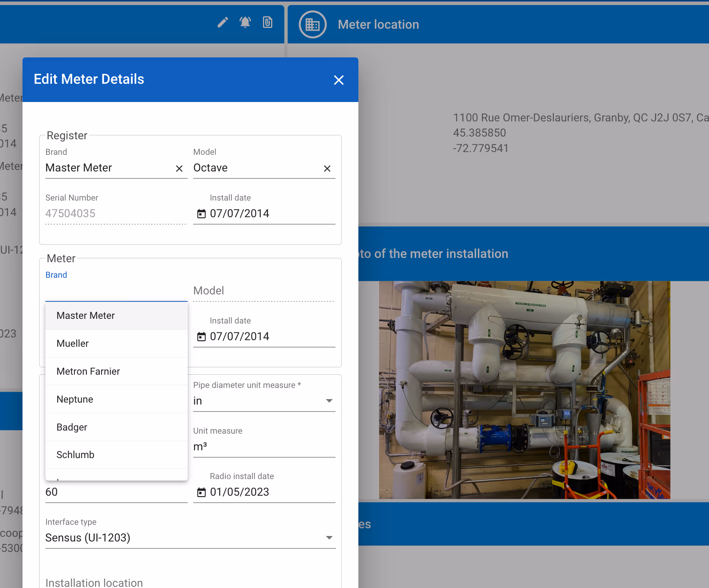The height and width of the screenshot is (588, 709).
Task: Select Master Meter from brand list
Action: tap(86, 316)
